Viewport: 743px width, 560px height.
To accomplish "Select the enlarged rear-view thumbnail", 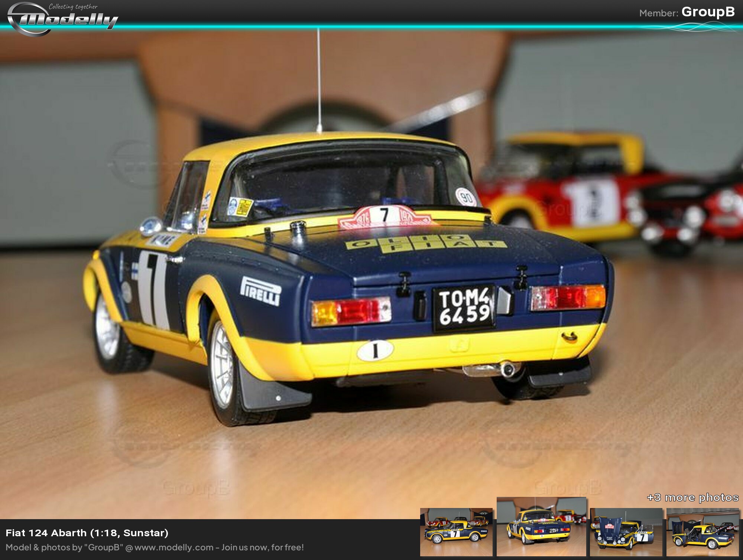I will [x=541, y=527].
